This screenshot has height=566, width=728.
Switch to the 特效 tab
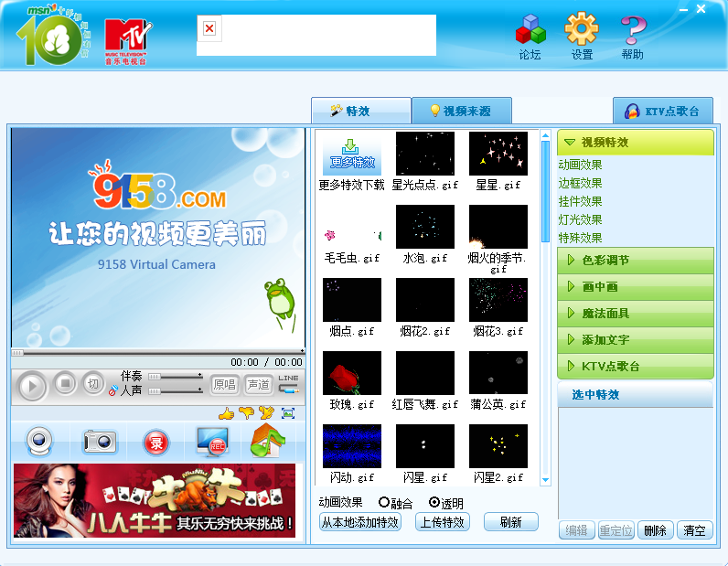360,111
